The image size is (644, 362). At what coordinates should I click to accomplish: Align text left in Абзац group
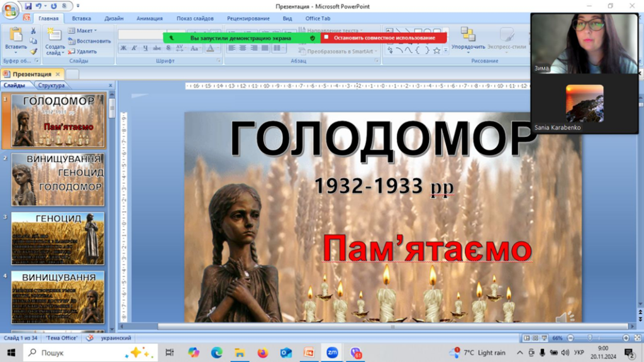click(232, 48)
